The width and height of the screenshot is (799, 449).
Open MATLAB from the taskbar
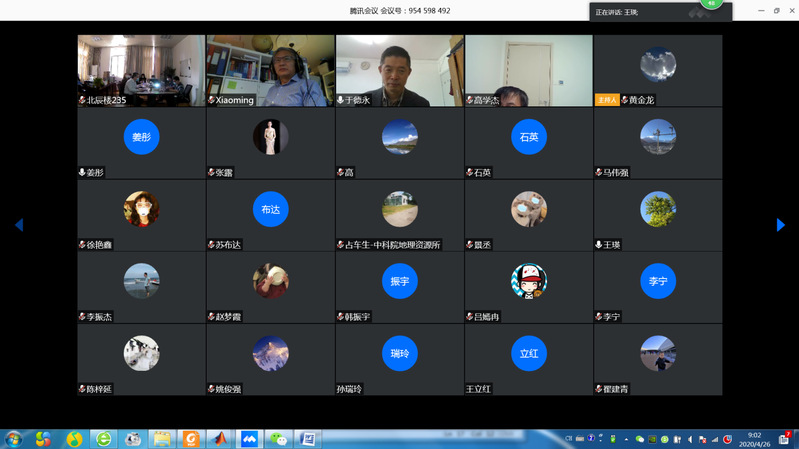(220, 439)
